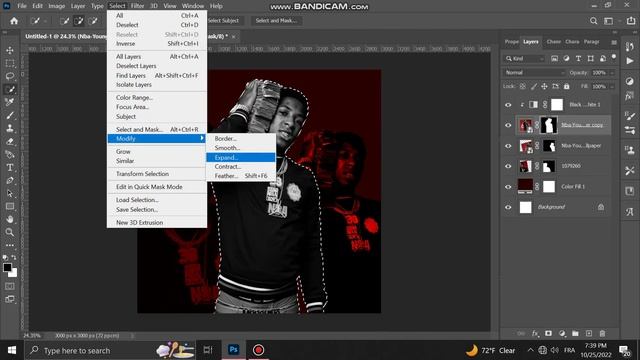This screenshot has width=640, height=360.
Task: Switch to the Channels panel tab
Action: pyautogui.click(x=553, y=42)
